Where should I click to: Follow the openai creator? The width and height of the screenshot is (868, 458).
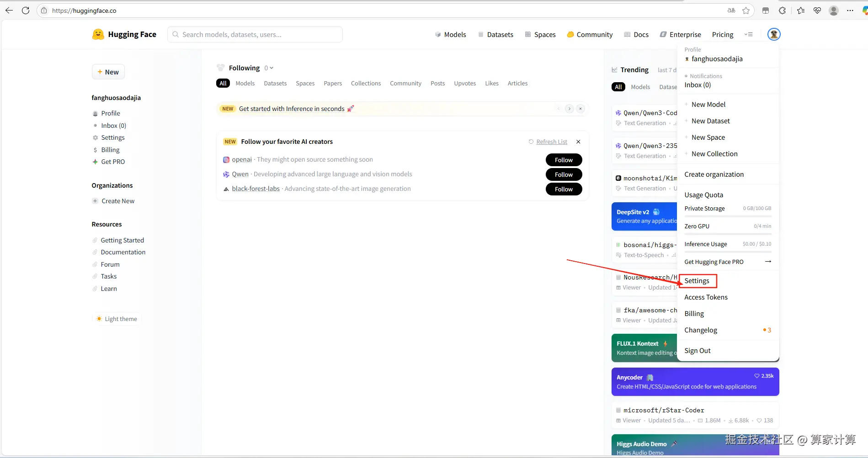point(564,160)
